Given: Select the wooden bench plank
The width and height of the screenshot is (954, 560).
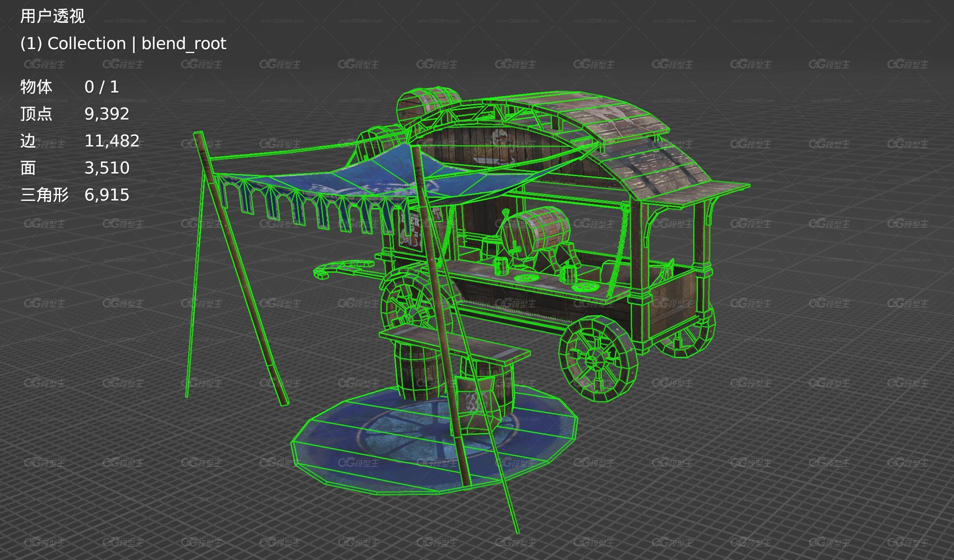Looking at the screenshot, I should tap(454, 345).
